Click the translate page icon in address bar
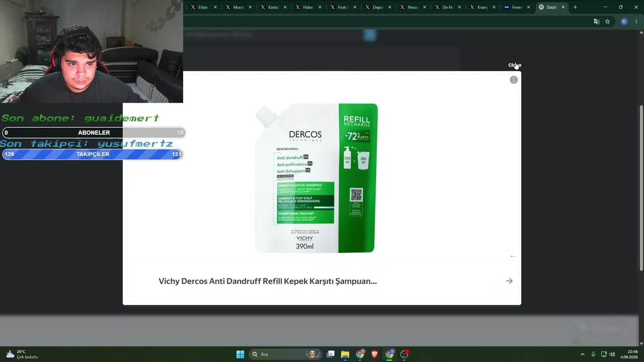Image resolution: width=644 pixels, height=362 pixels. [x=597, y=22]
